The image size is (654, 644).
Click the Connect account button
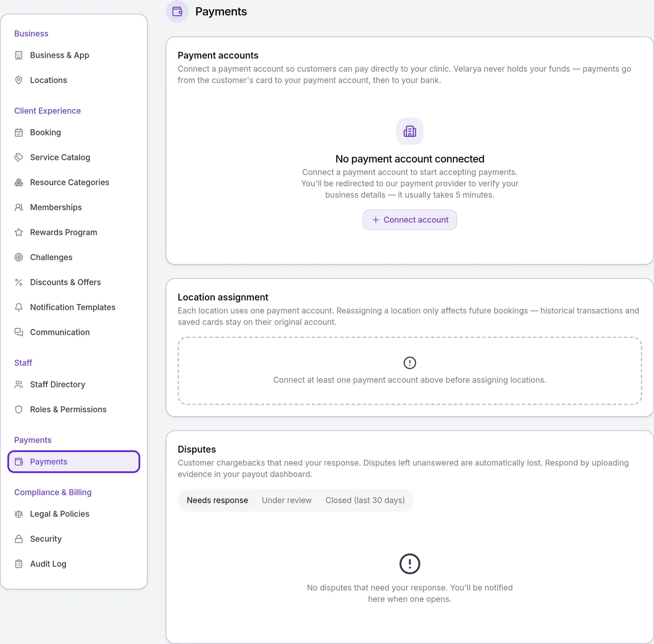click(x=410, y=220)
